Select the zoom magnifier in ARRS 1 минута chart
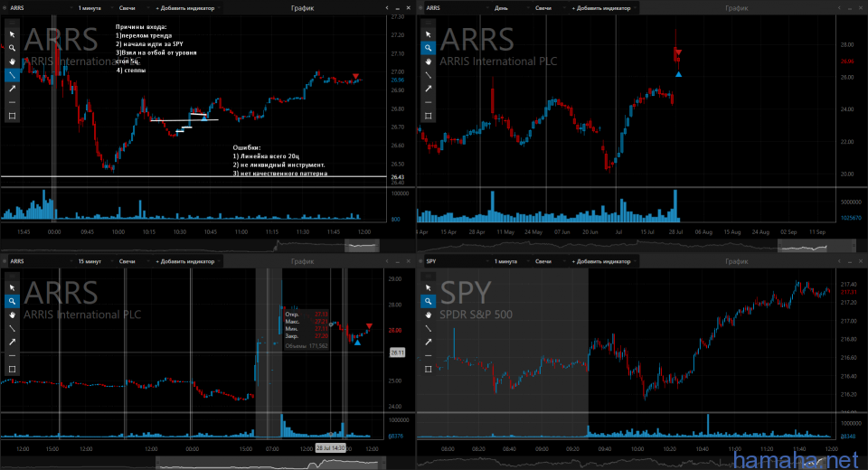Viewport: 868px width, 470px height. [x=12, y=48]
